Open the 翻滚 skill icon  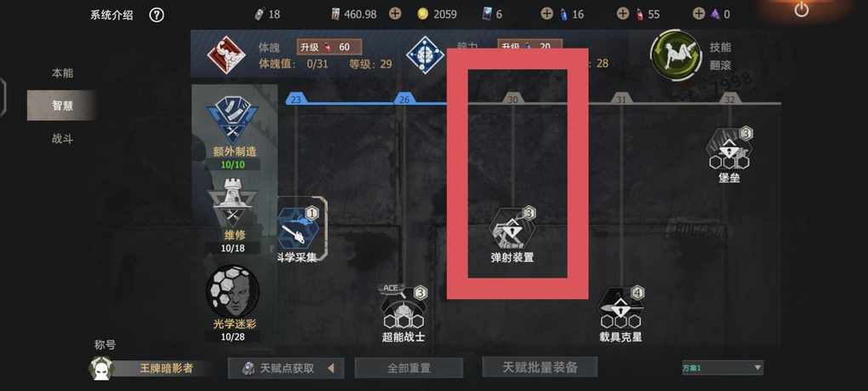pos(676,55)
